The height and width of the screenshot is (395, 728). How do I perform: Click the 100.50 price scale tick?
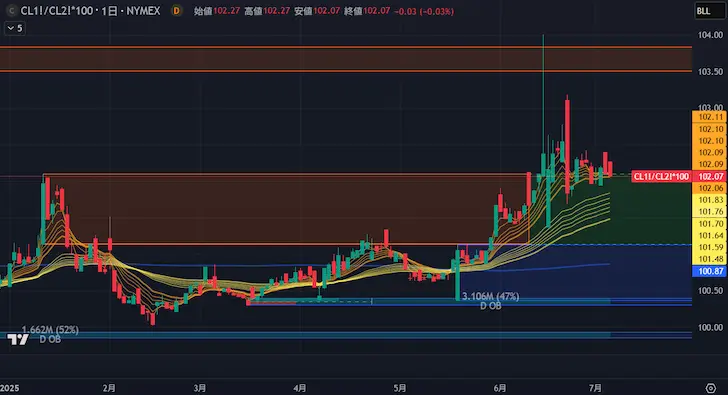pyautogui.click(x=710, y=291)
